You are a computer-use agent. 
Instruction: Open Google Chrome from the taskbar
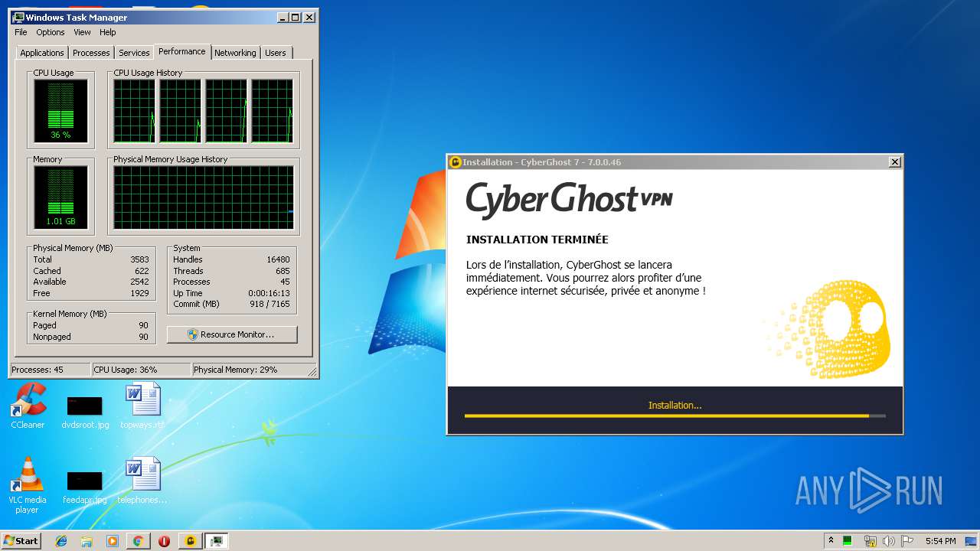click(x=138, y=541)
